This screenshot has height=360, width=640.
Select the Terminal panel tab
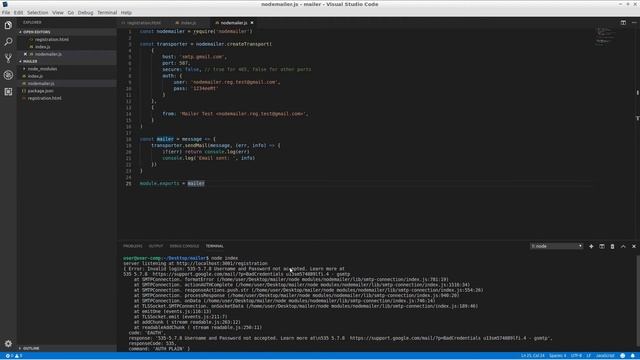coord(214,246)
